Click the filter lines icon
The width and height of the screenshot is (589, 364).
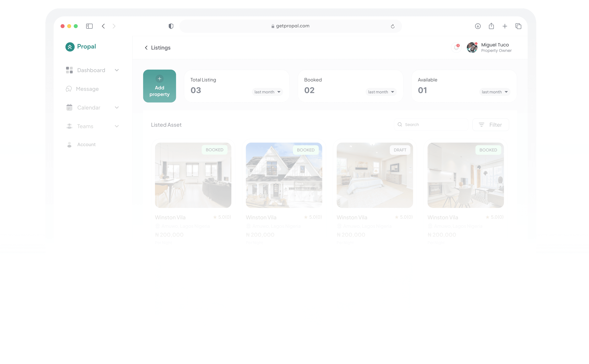click(481, 125)
